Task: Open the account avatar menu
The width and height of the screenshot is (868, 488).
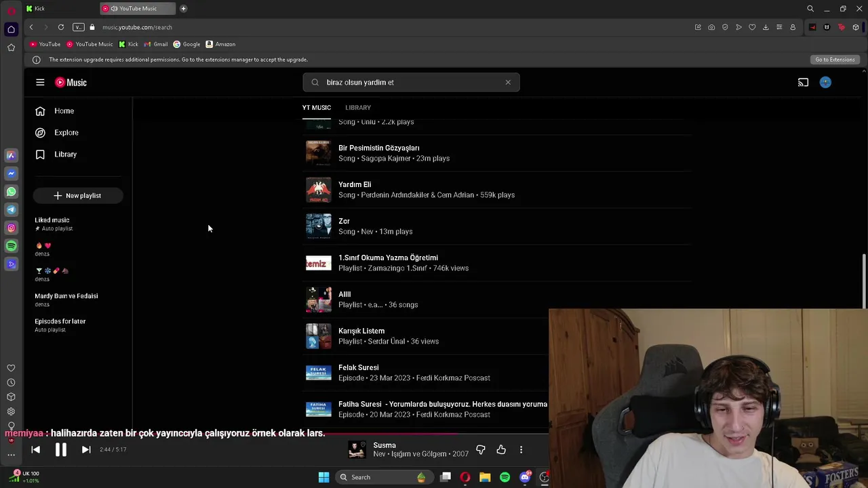Action: point(825,82)
